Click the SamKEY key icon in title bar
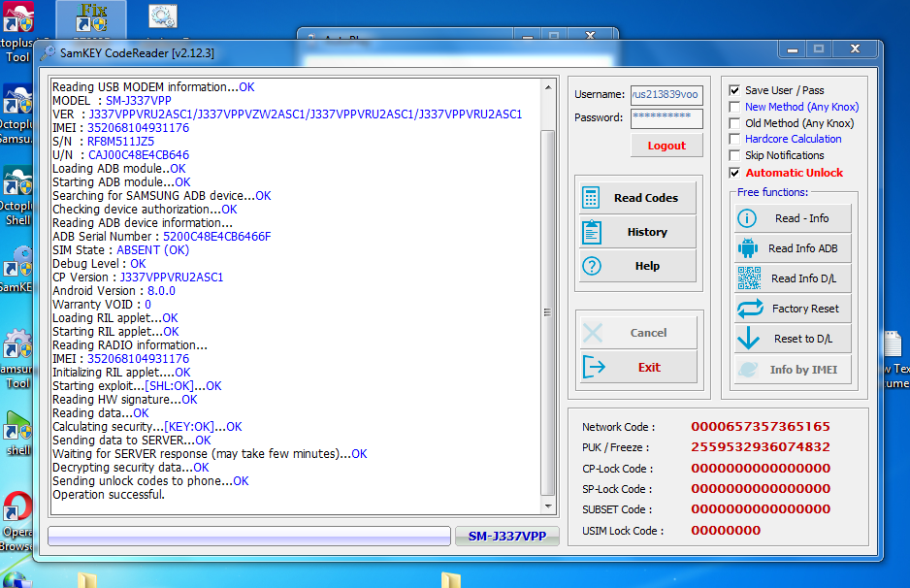The width and height of the screenshot is (910, 588). click(x=49, y=52)
